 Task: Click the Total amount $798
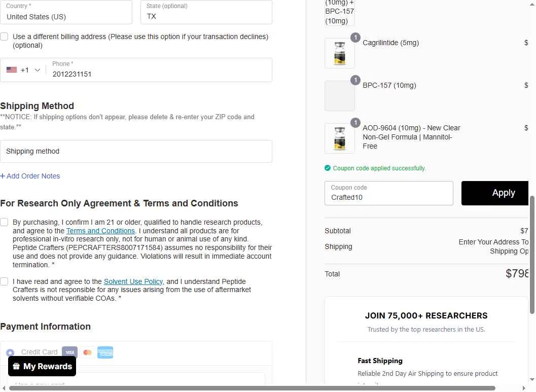tap(517, 273)
